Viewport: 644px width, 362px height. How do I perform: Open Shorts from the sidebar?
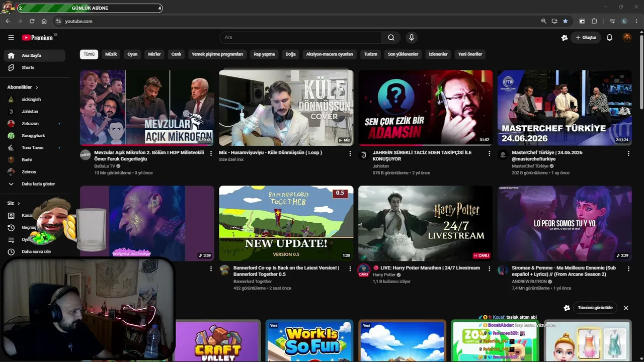pyautogui.click(x=34, y=67)
